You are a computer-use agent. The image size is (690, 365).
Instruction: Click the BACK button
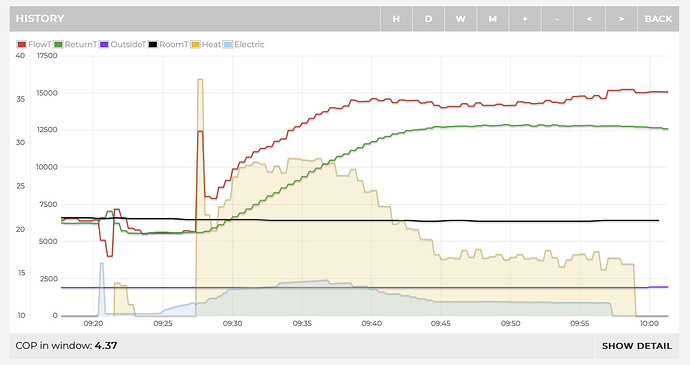tap(658, 18)
